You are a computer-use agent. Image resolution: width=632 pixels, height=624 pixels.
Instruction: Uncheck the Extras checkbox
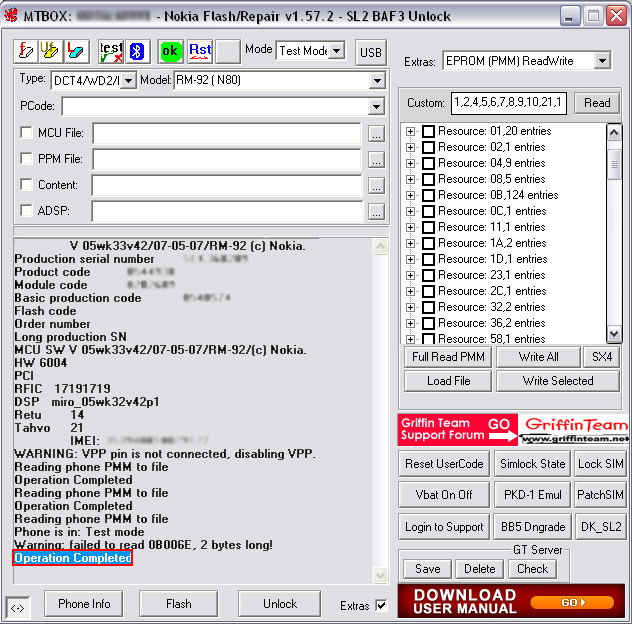(381, 605)
